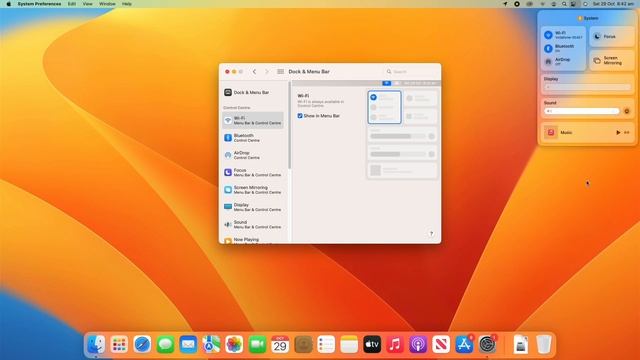Click the Search field in preferences

[411, 71]
